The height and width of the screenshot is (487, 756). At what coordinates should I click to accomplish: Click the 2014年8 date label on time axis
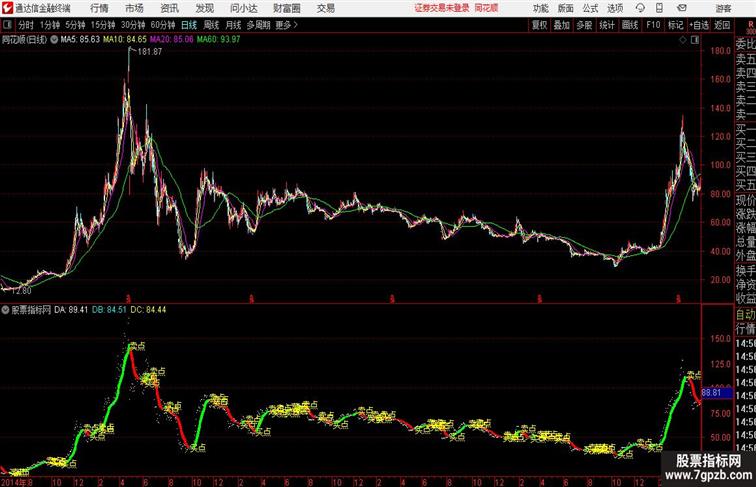pyautogui.click(x=16, y=482)
